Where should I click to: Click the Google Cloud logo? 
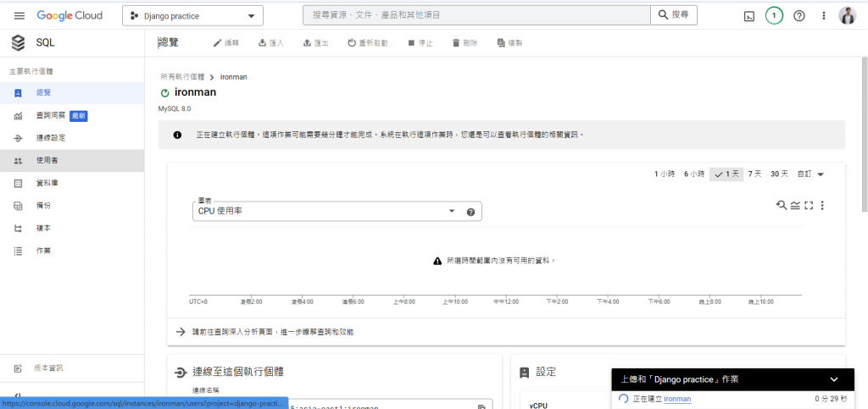click(x=70, y=15)
